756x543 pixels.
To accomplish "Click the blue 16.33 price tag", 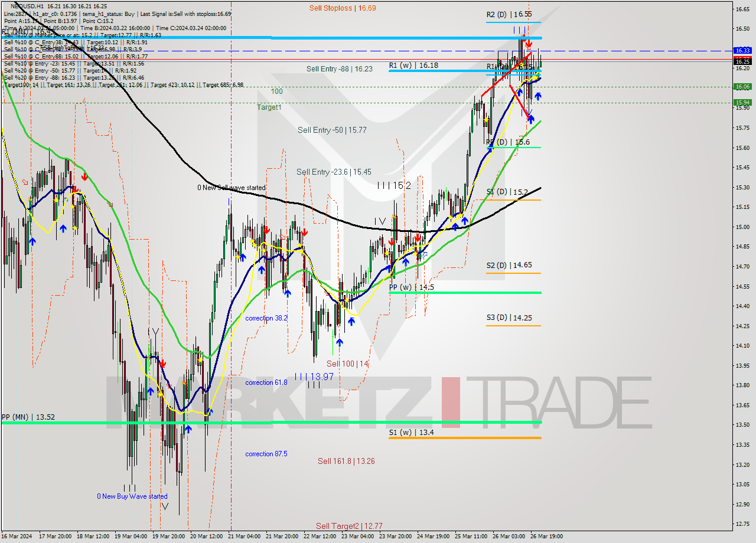I will click(742, 51).
